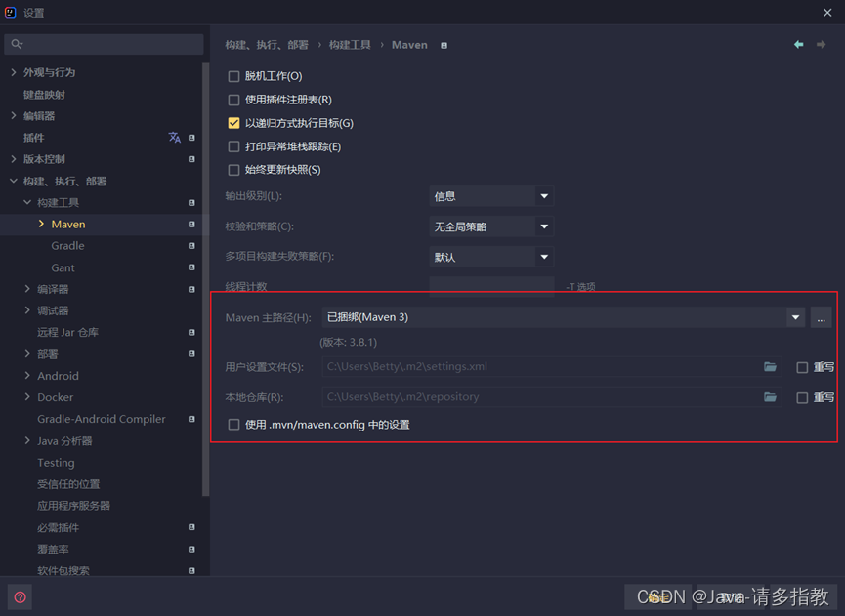This screenshot has width=845, height=616.
Task: Enable 打印异常堆栈跟踪(E) checkbox
Action: pyautogui.click(x=233, y=147)
